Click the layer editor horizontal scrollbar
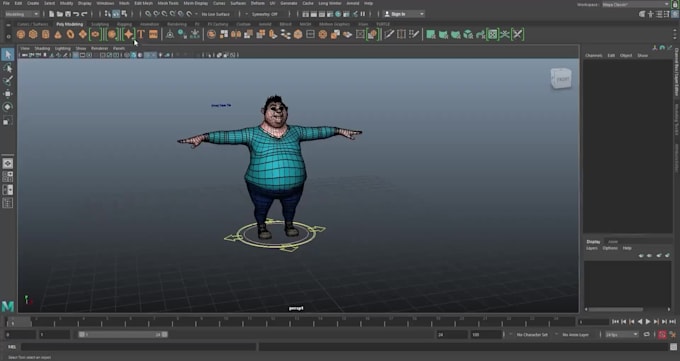680x361 pixels. [615, 309]
